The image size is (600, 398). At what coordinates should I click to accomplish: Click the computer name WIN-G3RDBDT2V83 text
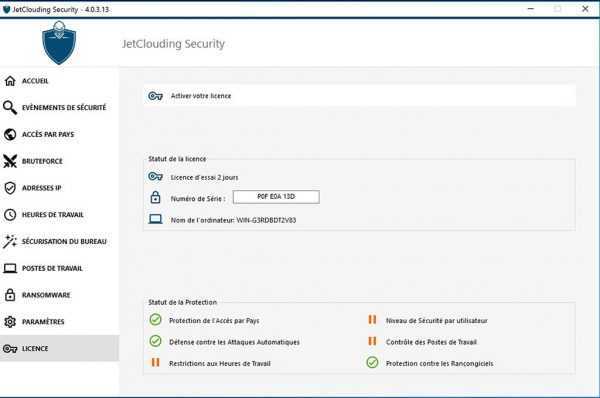coord(266,220)
